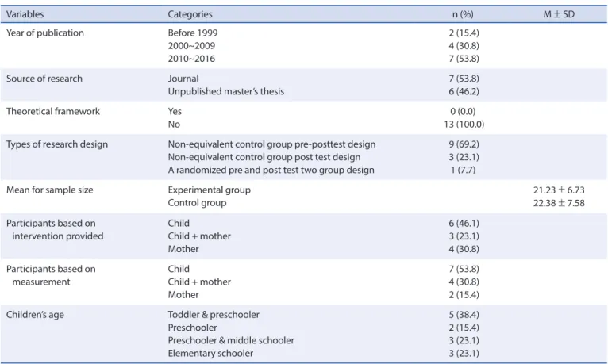The image size is (608, 364).
Task: Click 'Participants based on measurement' cell
Action: [51, 275]
